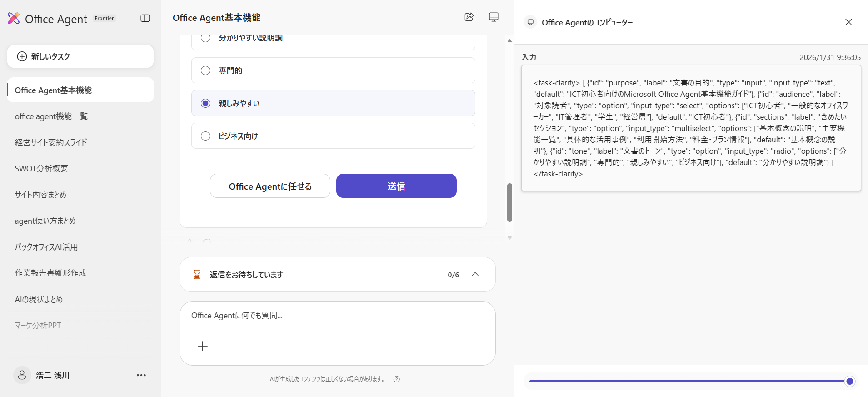This screenshot has height=397, width=868.
Task: Toggle the computer view monitor icon
Action: 494,17
